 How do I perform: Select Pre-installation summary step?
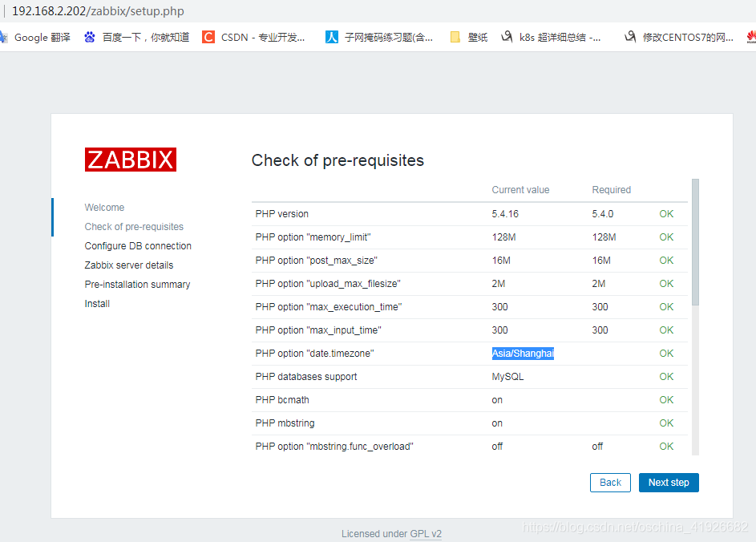137,285
